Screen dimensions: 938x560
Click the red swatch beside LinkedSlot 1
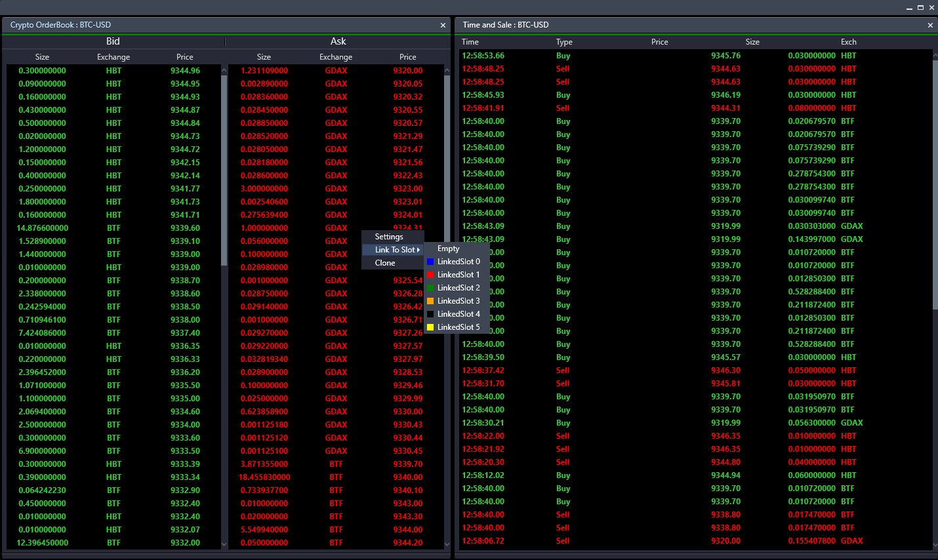(x=431, y=274)
